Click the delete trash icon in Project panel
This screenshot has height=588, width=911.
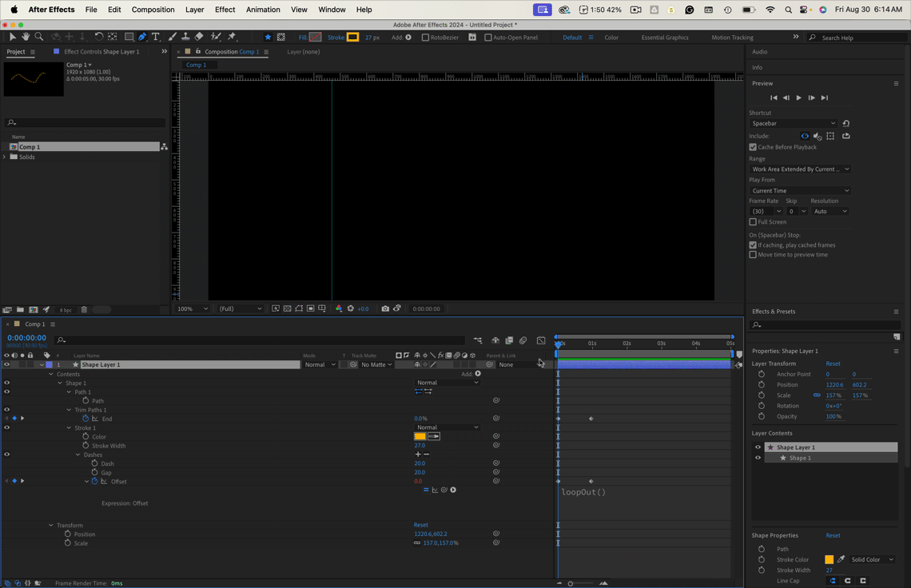84,310
